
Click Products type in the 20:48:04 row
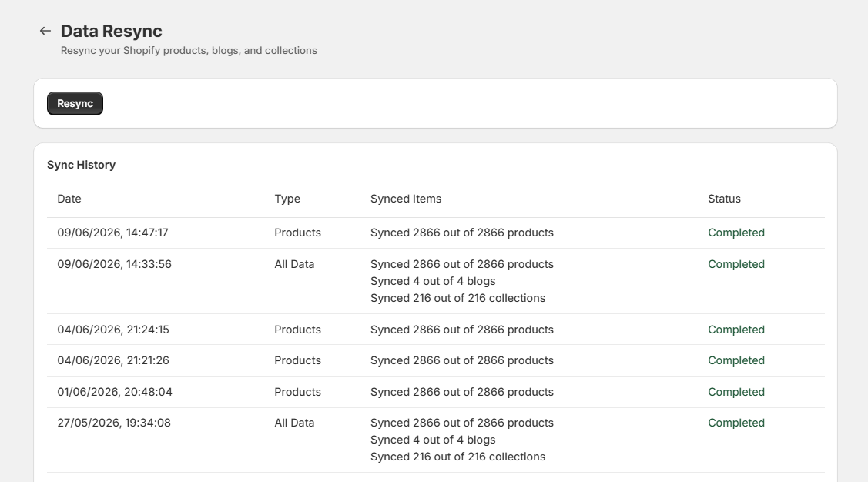pyautogui.click(x=298, y=392)
